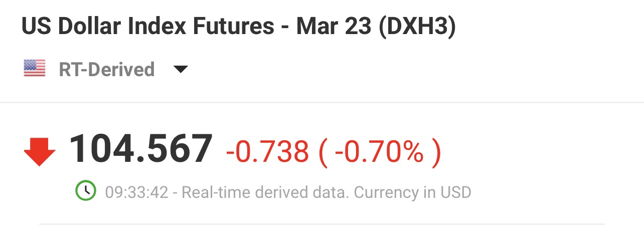This screenshot has height=247, width=644.
Task: Click the 09:33:42 timestamp
Action: pyautogui.click(x=136, y=192)
